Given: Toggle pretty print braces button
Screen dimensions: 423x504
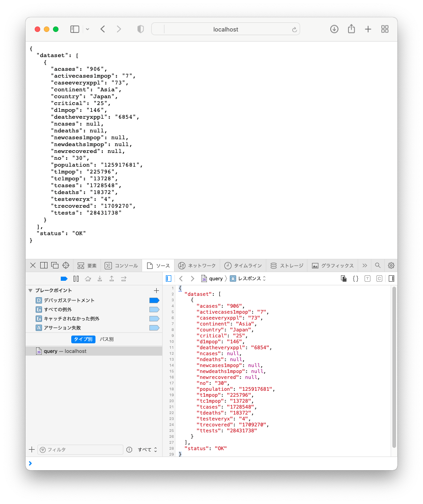Looking at the screenshot, I should tap(355, 278).
